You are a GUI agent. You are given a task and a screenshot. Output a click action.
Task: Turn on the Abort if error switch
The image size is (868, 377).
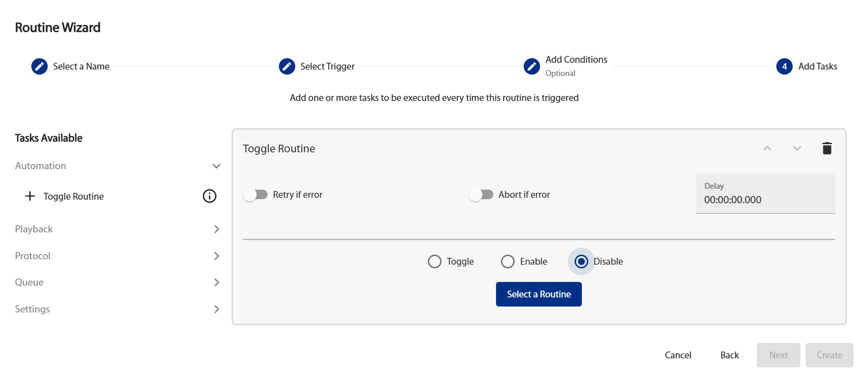click(481, 195)
